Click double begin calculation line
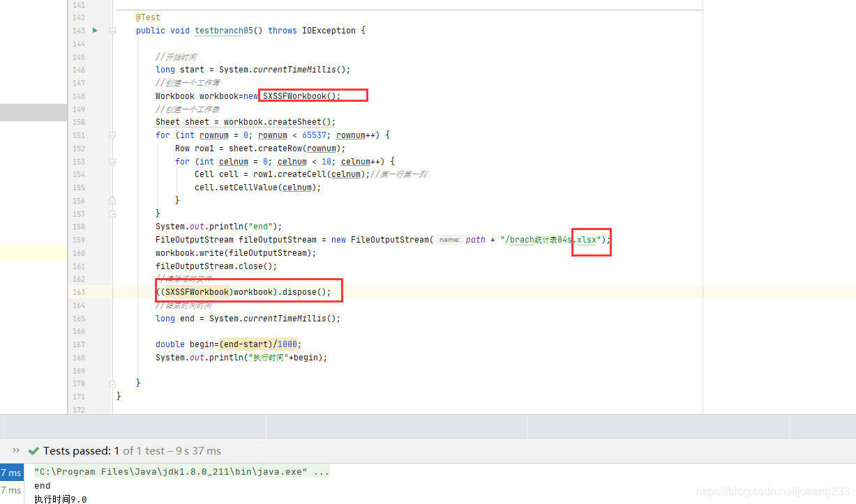Viewport: 856px width, 504px height. point(229,344)
